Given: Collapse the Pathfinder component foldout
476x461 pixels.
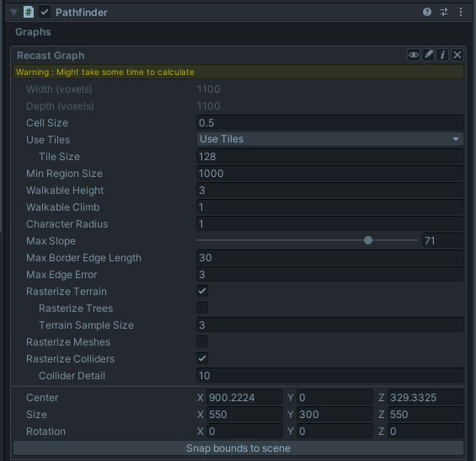Looking at the screenshot, I should (13, 13).
